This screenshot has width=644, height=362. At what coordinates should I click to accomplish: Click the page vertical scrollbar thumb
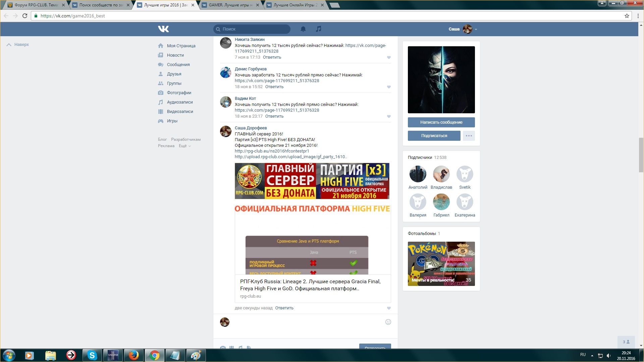[641, 155]
